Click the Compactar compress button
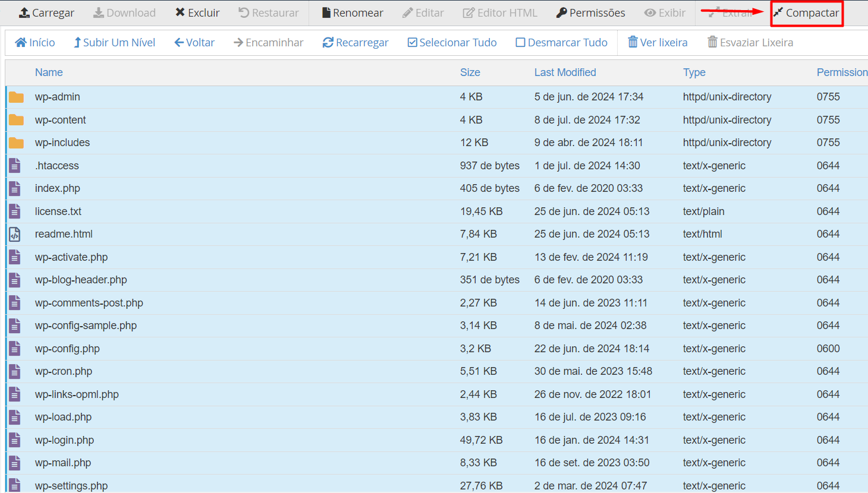868x493 pixels. (806, 13)
